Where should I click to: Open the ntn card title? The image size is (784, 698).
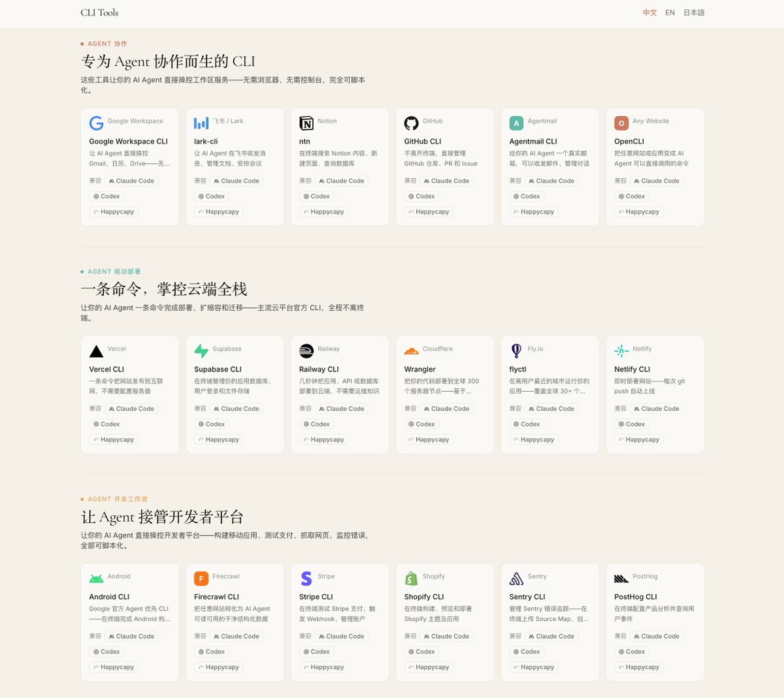(x=304, y=141)
